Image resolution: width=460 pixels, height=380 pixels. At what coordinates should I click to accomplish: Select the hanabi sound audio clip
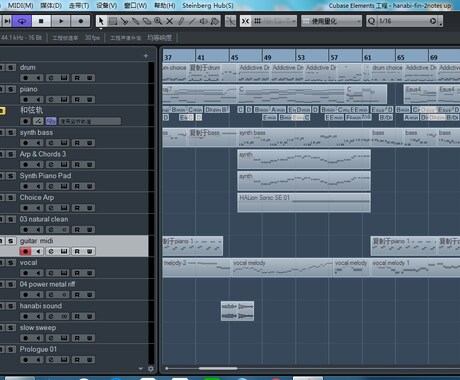pyautogui.click(x=237, y=311)
